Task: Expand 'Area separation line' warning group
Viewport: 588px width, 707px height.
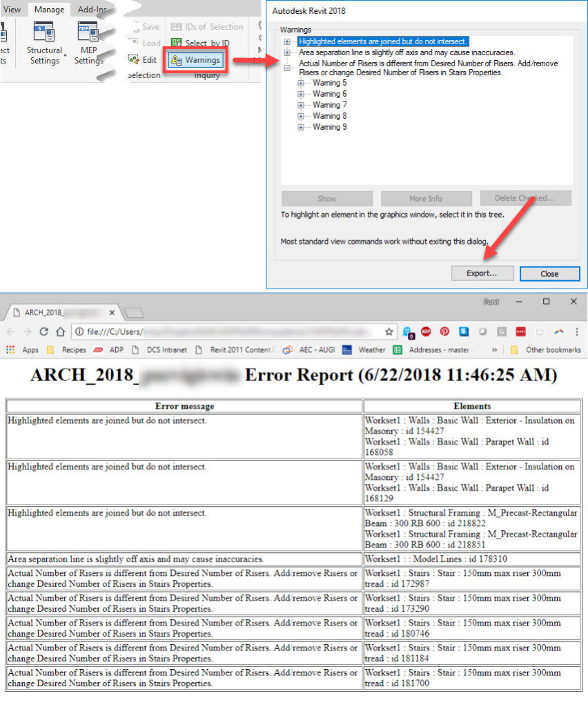Action: coord(287,52)
